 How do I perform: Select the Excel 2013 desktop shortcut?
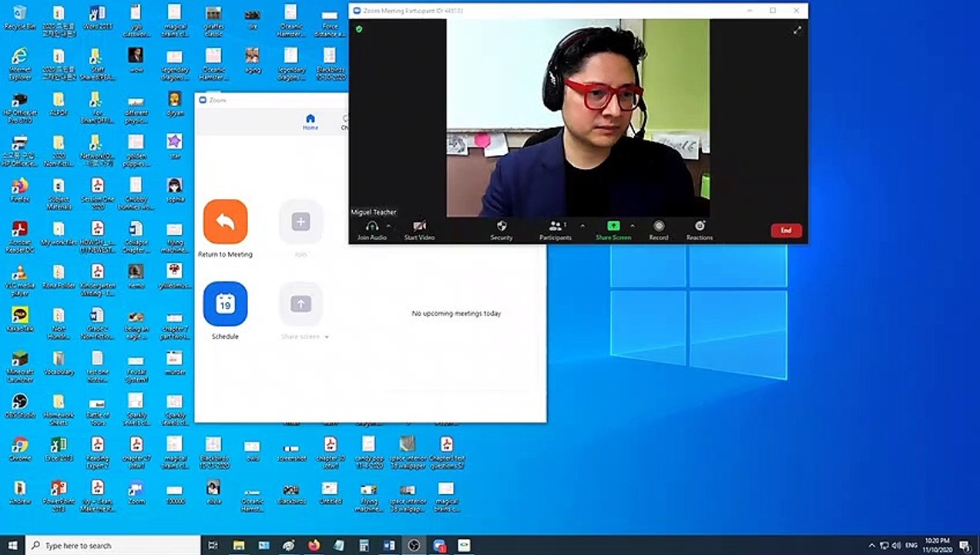[59, 449]
